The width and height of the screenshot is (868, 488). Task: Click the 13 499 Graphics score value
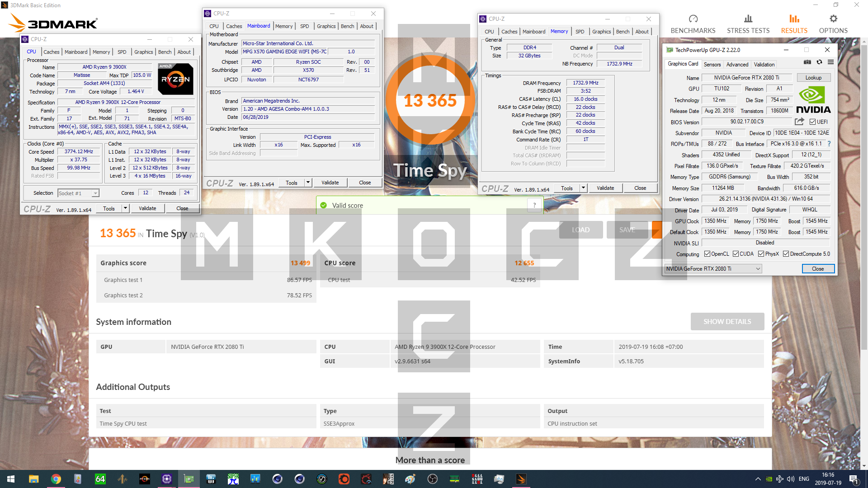click(300, 263)
